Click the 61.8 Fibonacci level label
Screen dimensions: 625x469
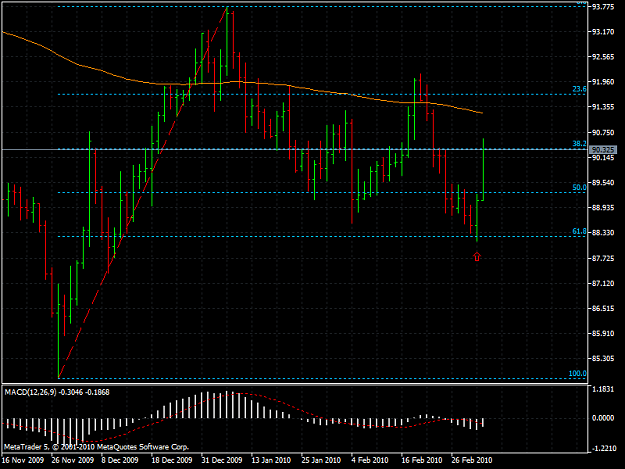point(579,231)
